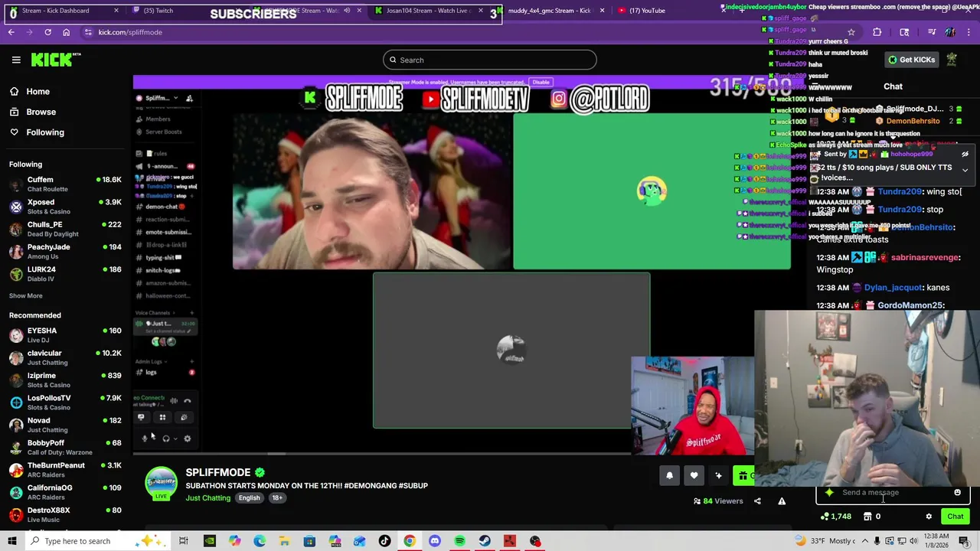The width and height of the screenshot is (980, 551).
Task: Click the English language tag
Action: [x=249, y=498]
